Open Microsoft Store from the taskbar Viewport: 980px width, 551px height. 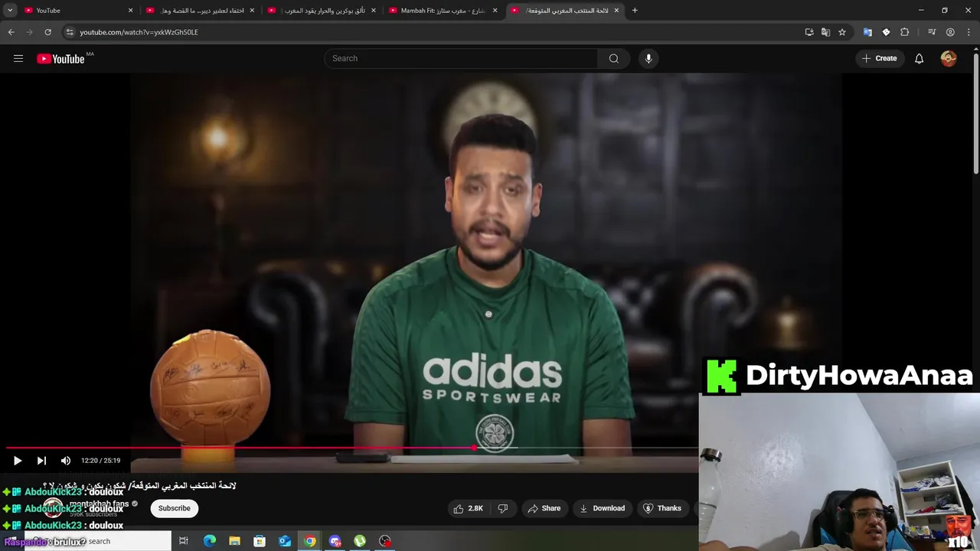(x=260, y=541)
